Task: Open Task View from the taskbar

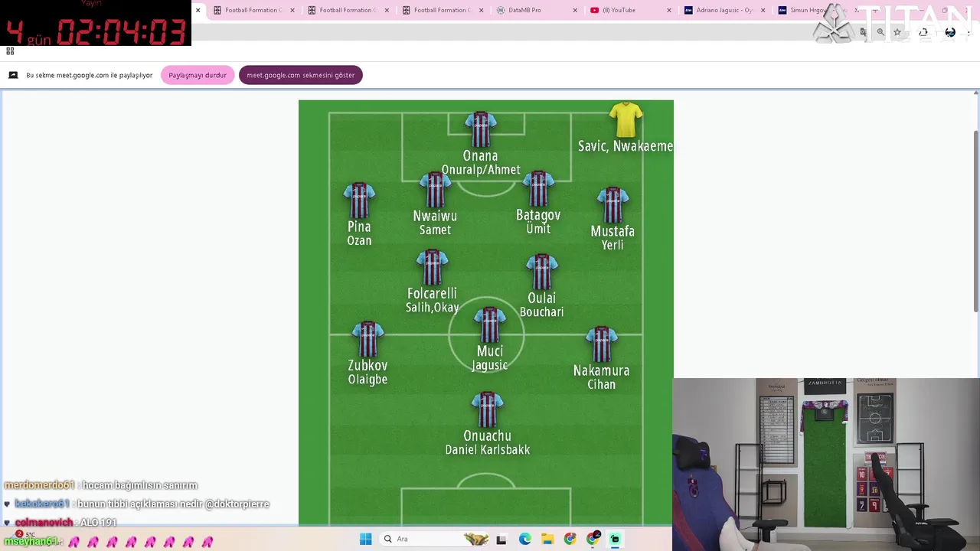Action: 501,539
